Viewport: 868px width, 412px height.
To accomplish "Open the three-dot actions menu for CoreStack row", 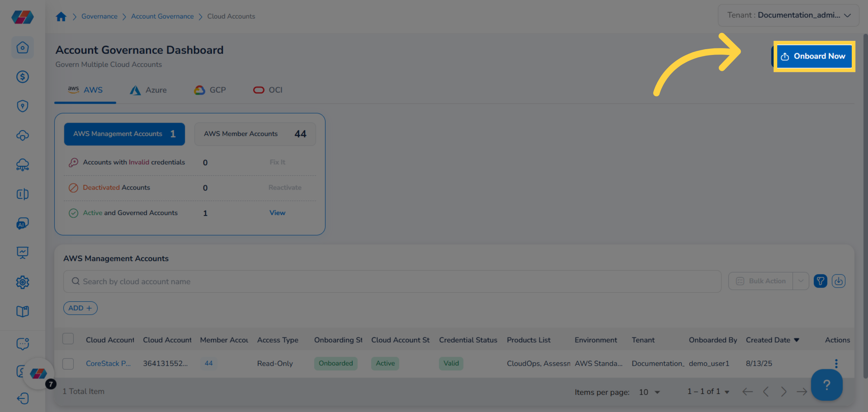I will coord(836,363).
